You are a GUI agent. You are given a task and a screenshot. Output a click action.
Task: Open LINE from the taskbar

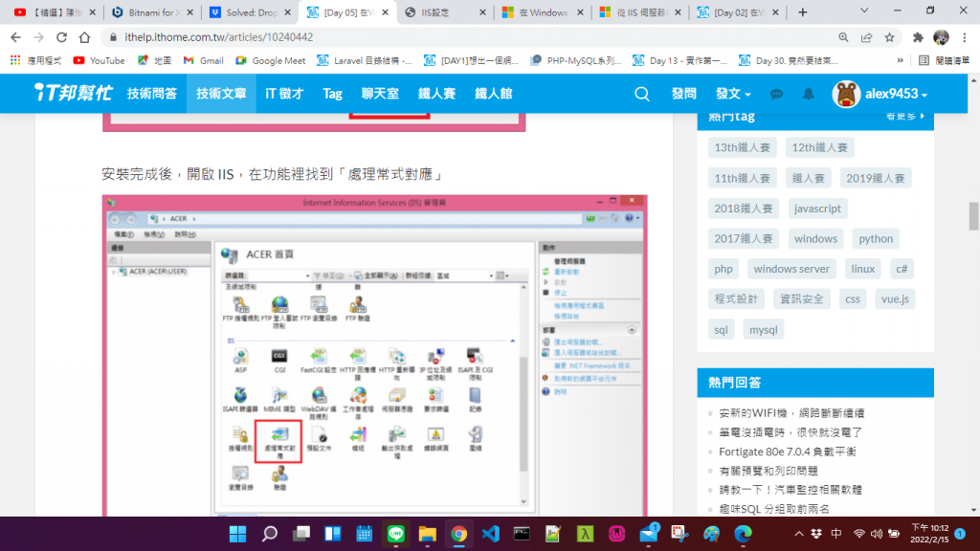point(395,534)
